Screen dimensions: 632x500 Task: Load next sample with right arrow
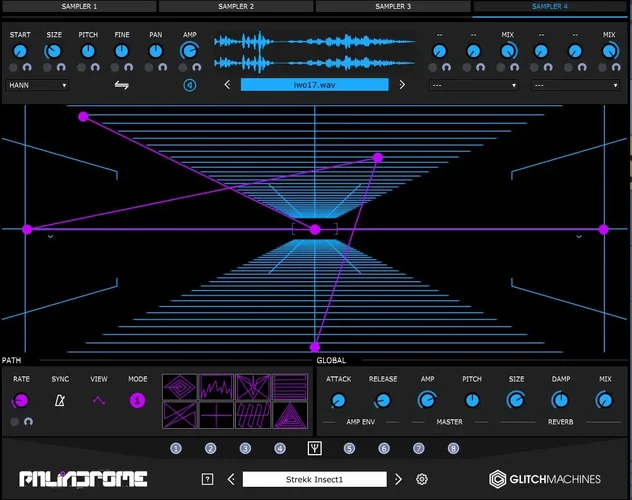(x=402, y=85)
